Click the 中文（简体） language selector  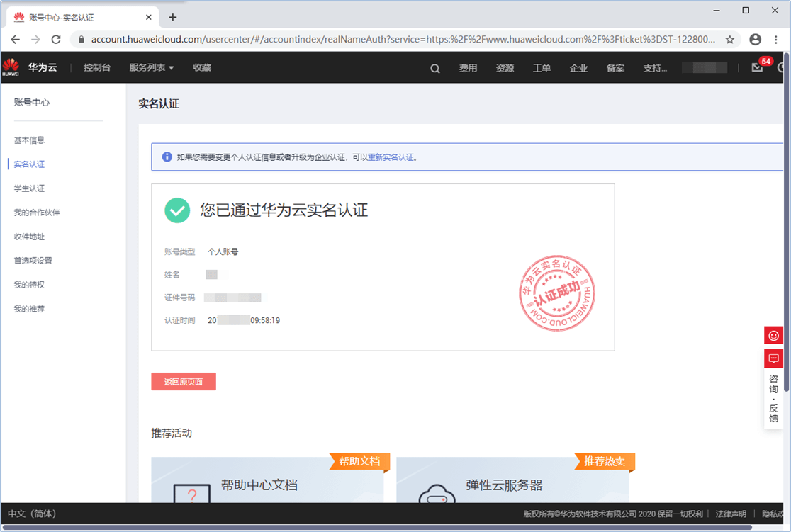click(33, 514)
